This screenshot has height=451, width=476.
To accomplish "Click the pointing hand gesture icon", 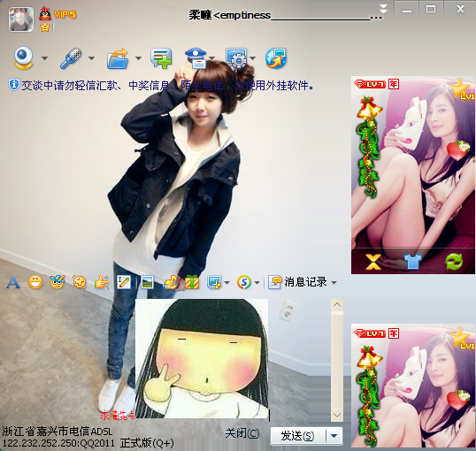I will (x=102, y=282).
